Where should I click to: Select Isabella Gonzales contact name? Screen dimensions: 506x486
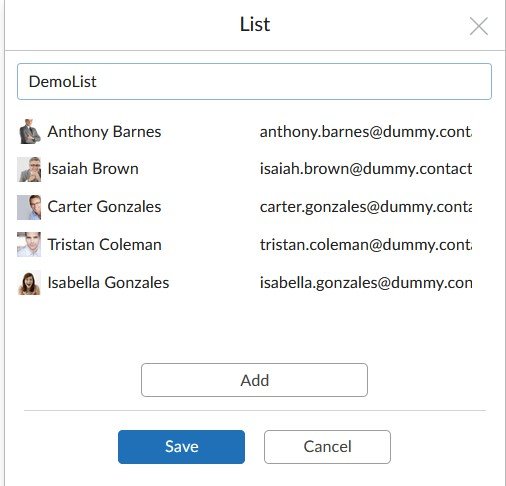click(108, 283)
